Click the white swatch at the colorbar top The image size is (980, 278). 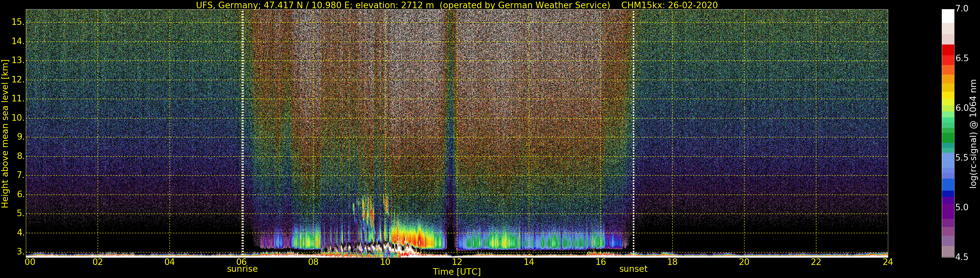pyautogui.click(x=948, y=16)
